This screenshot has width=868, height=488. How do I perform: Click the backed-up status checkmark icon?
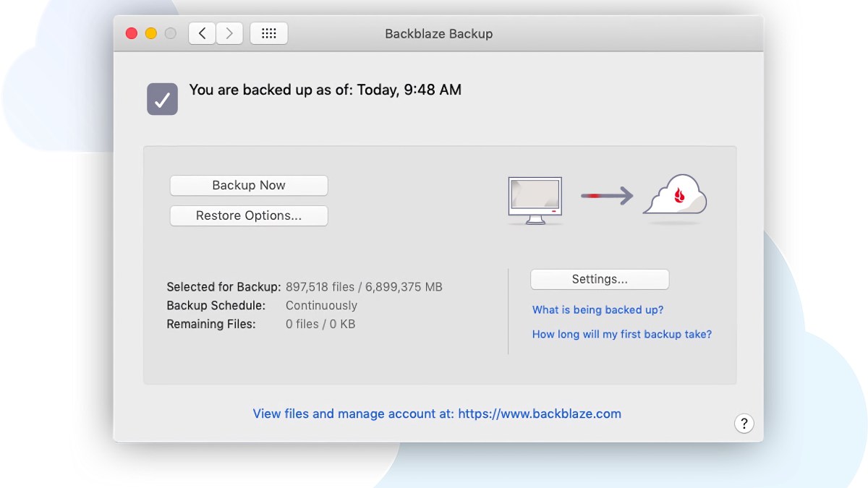(x=161, y=99)
